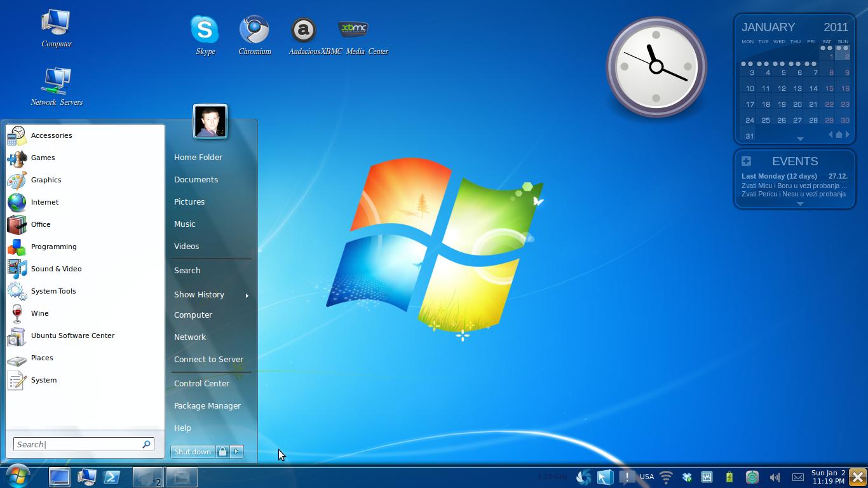This screenshot has height=488, width=868.
Task: Open the Programming category
Action: (85, 247)
